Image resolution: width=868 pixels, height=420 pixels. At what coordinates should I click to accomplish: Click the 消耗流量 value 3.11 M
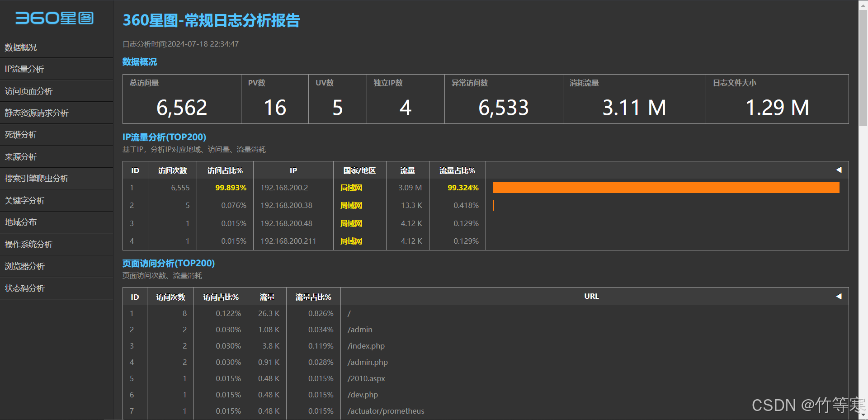pyautogui.click(x=634, y=108)
